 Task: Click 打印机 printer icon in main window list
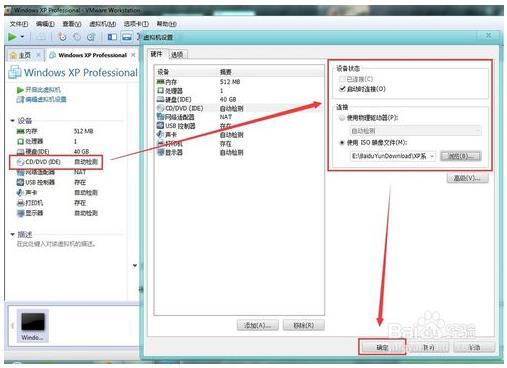[21, 203]
